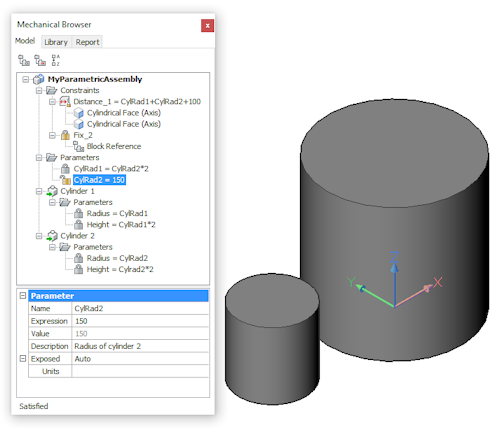Collapse the MyParametricAssembly root node
The height and width of the screenshot is (433, 498).
26,79
